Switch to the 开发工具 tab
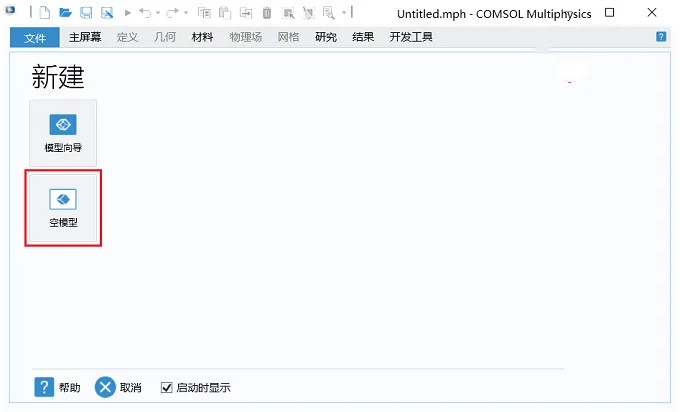This screenshot has width=680, height=412. [x=411, y=37]
